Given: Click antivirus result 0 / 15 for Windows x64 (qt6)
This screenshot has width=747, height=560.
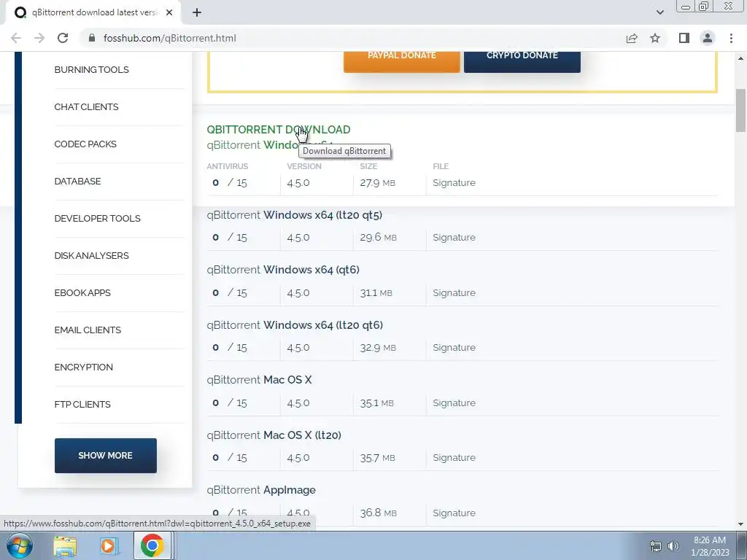Looking at the screenshot, I should 230,292.
